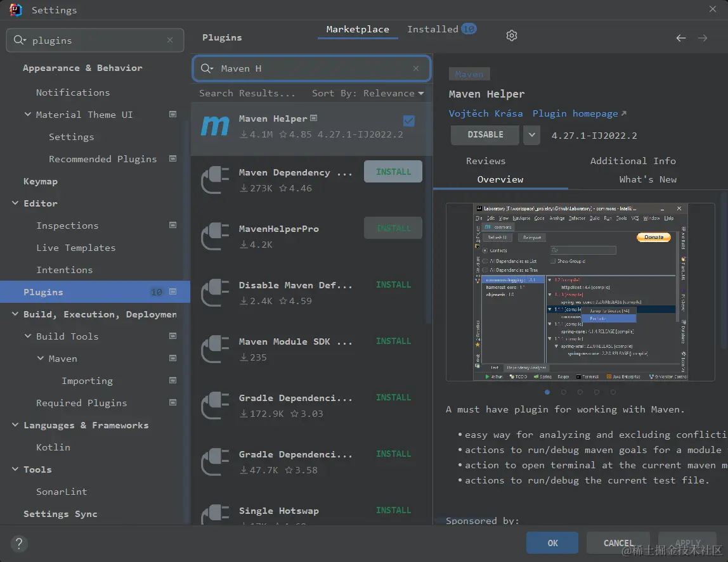728x562 pixels.
Task: Collapse the Maven tree node
Action: 41,359
